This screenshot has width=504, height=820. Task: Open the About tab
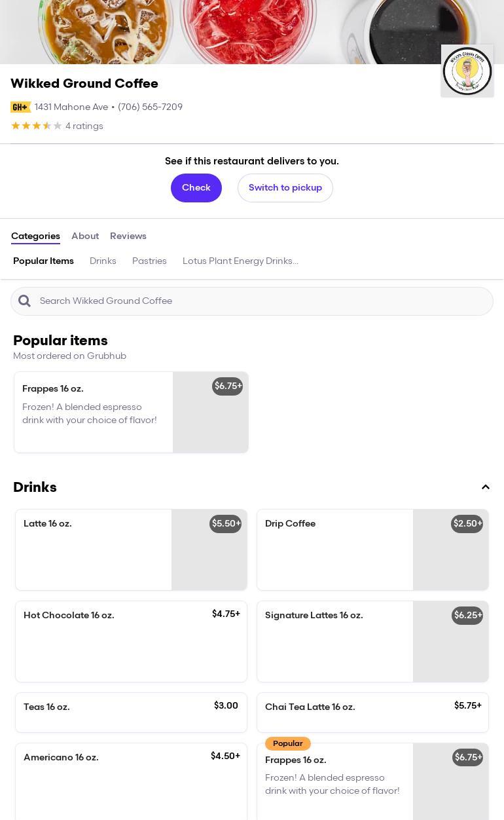(85, 236)
